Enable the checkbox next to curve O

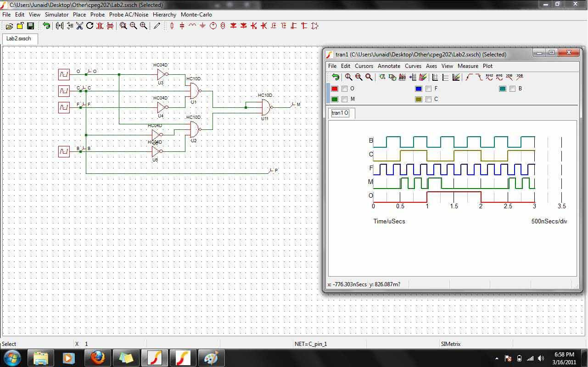point(343,89)
